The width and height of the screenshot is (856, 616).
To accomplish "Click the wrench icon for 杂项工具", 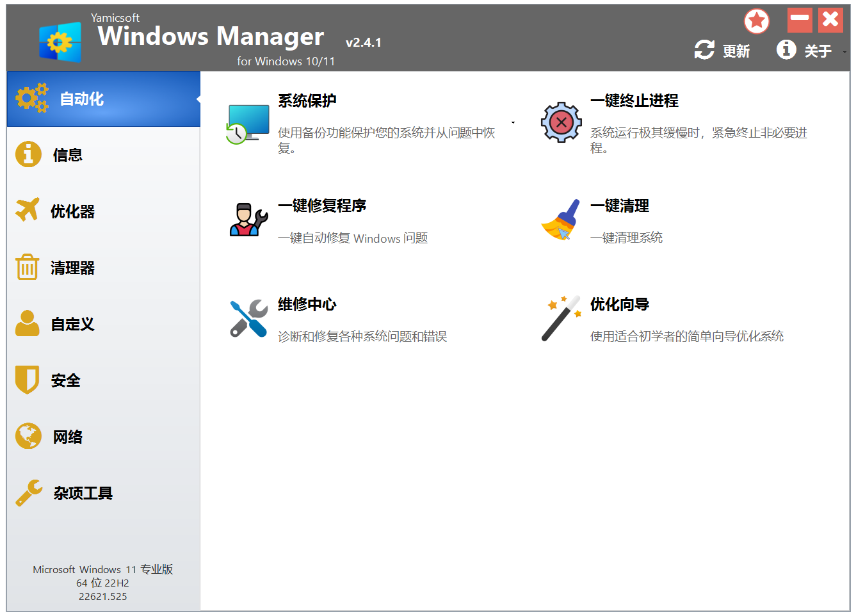I will click(29, 492).
